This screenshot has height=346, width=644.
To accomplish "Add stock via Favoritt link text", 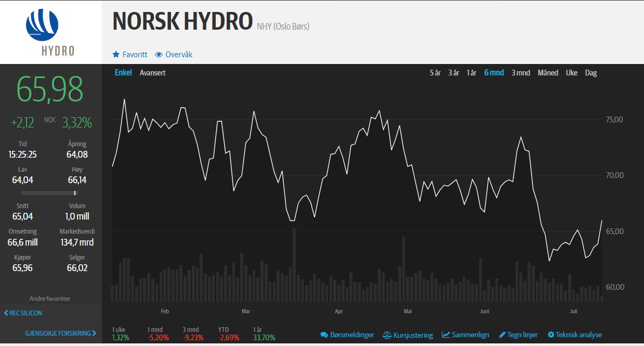I will 135,54.
